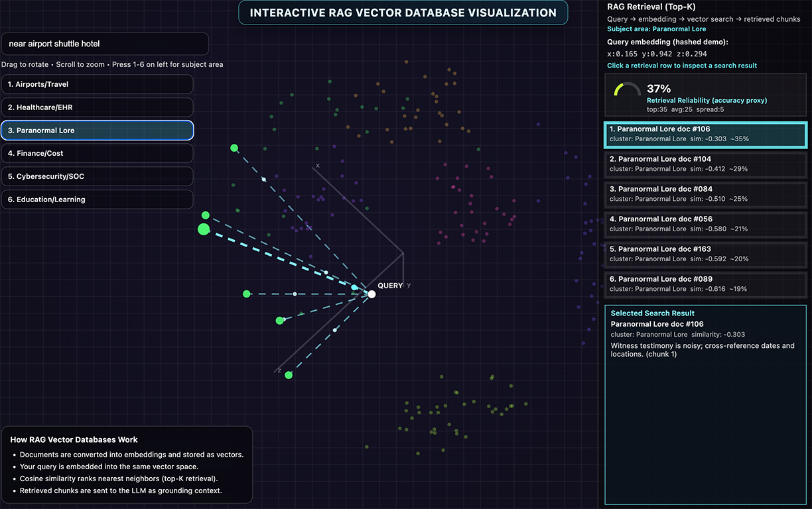Click the 'How RAG Vector Databases Work' heading
812x509 pixels.
[x=74, y=439]
